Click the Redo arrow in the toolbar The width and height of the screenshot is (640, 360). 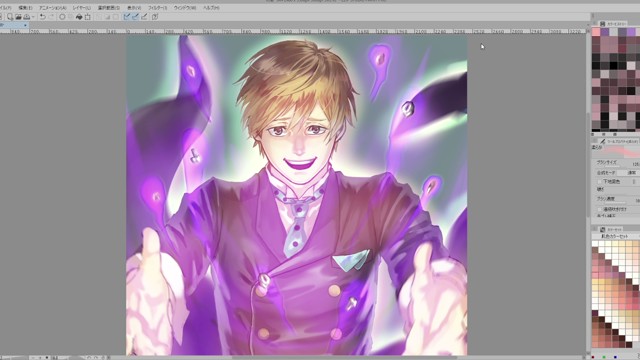tap(51, 17)
